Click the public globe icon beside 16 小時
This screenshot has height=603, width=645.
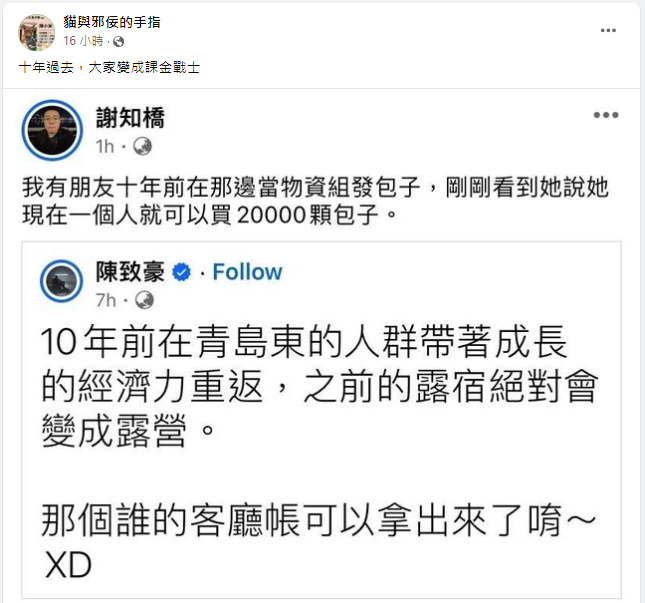pos(118,41)
